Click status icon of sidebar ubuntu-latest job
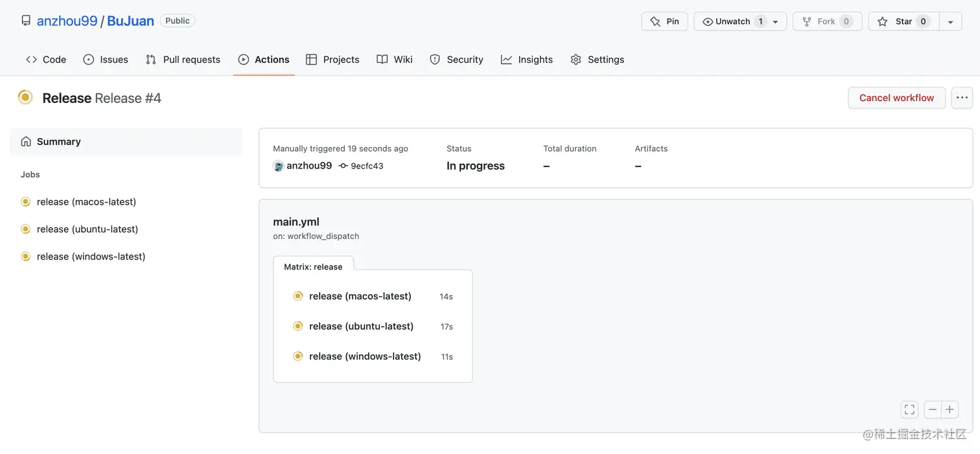980x454 pixels. (26, 229)
